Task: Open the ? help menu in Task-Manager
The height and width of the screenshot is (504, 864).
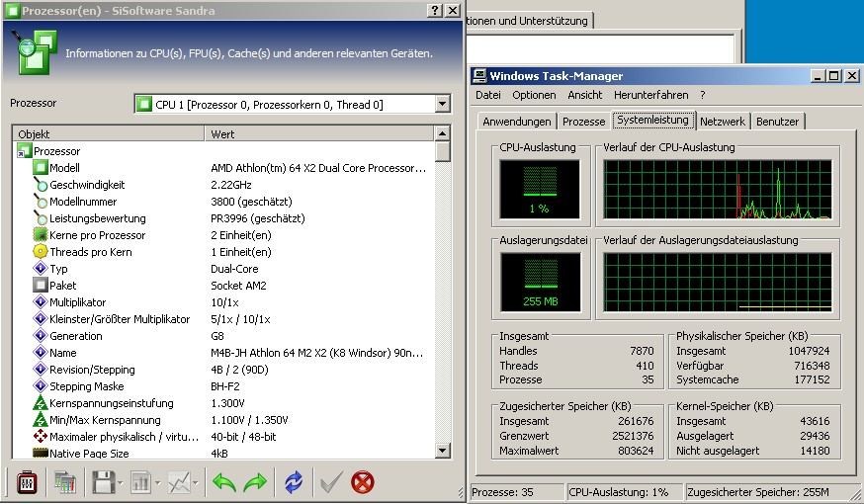Action: tap(703, 95)
